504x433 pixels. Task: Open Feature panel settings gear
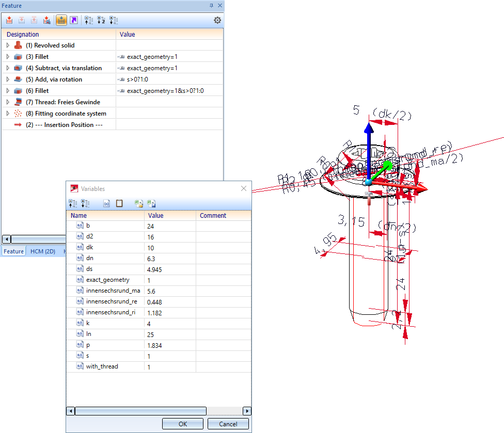pos(217,20)
